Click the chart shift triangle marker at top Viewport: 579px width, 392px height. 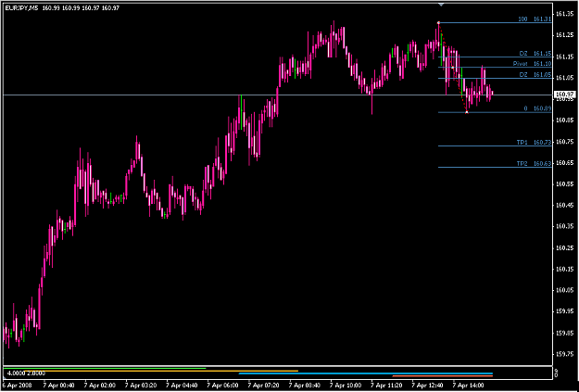click(x=441, y=5)
